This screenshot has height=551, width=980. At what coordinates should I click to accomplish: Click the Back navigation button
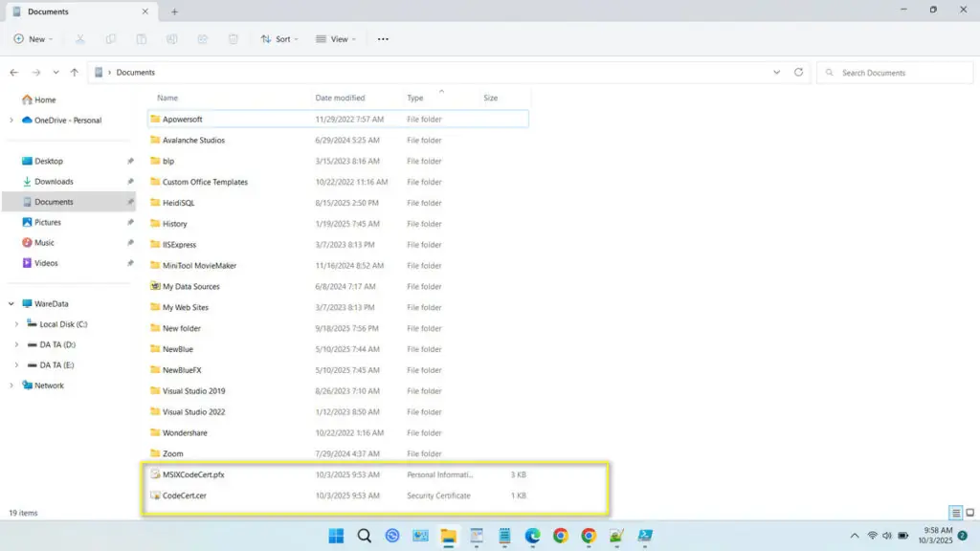tap(13, 72)
